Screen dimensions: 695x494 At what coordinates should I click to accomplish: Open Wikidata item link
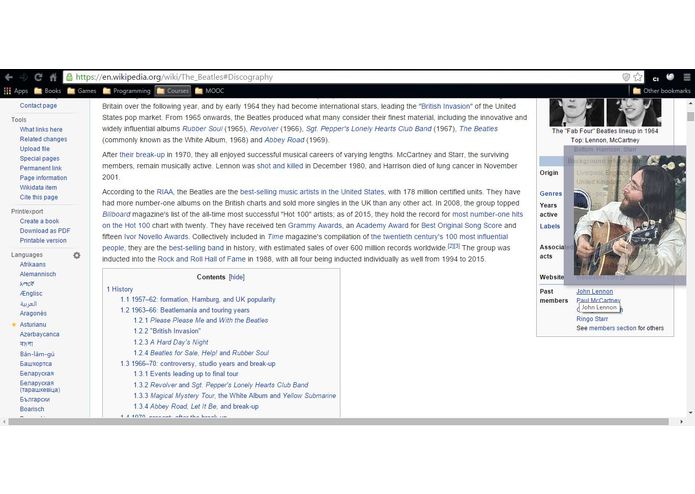38,188
